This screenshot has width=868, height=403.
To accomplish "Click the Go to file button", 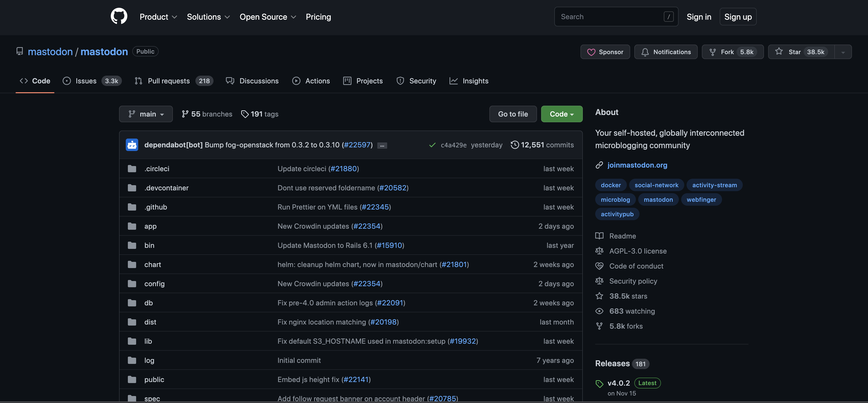I will 512,114.
